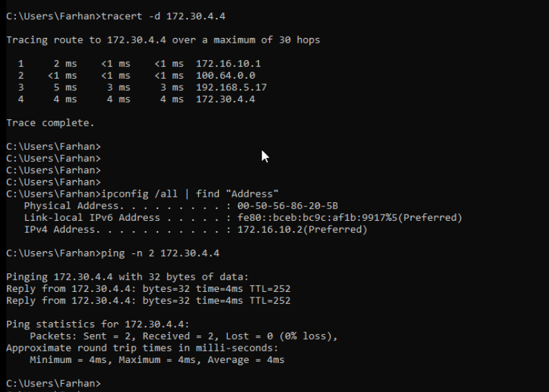Click the second "Reply from 172.30.4.4" line
Image resolution: width=549 pixels, height=392 pixels.
tap(148, 300)
